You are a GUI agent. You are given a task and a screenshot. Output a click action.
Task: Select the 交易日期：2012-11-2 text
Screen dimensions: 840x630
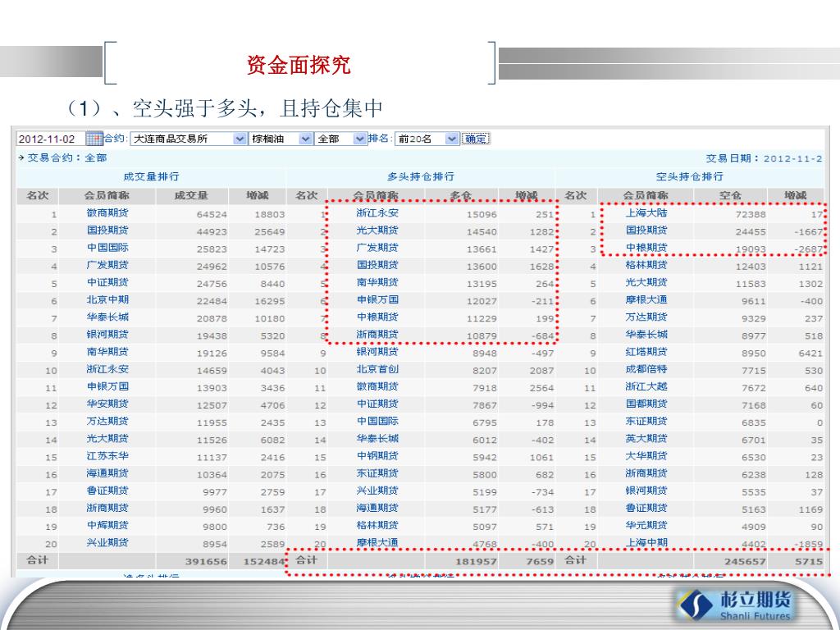pos(764,158)
